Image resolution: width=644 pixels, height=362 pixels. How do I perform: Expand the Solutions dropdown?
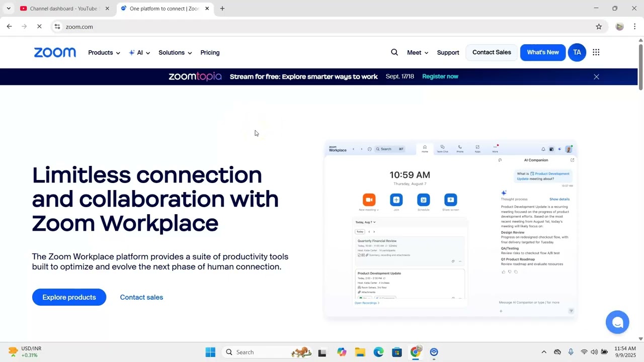175,52
